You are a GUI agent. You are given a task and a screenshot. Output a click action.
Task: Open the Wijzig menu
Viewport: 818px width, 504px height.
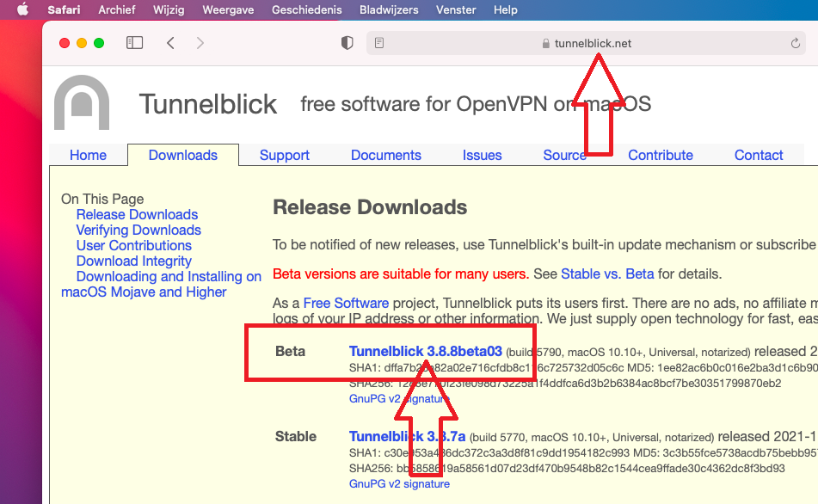coord(169,10)
